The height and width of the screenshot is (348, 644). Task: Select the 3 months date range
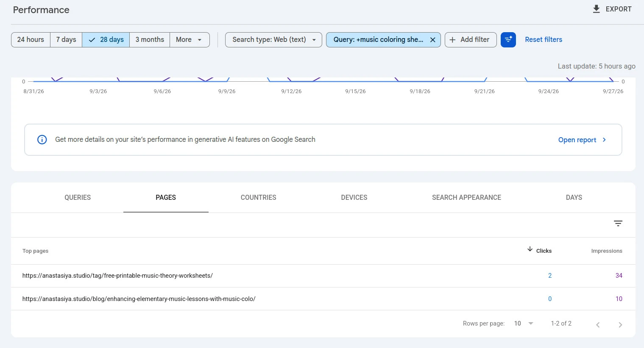point(150,40)
